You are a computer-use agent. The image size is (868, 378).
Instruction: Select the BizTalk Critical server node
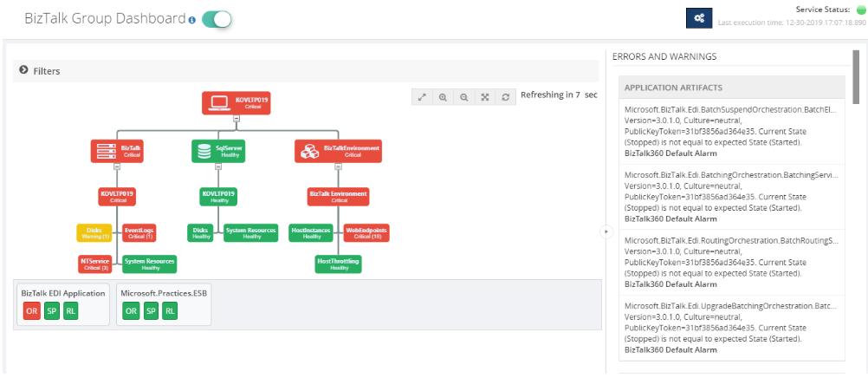coord(117,151)
